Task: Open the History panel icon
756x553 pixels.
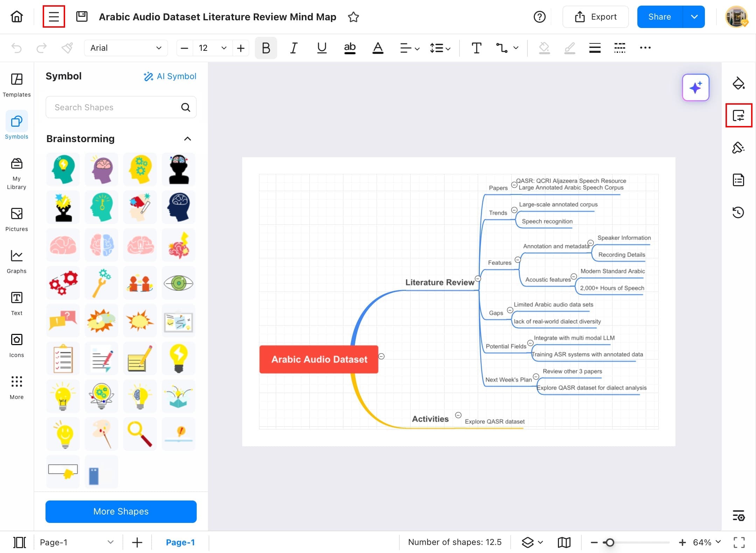Action: click(x=738, y=212)
